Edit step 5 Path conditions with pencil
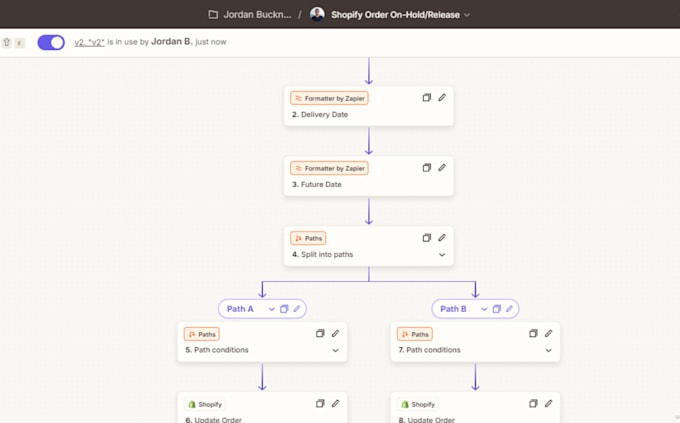This screenshot has width=680, height=423. [336, 334]
